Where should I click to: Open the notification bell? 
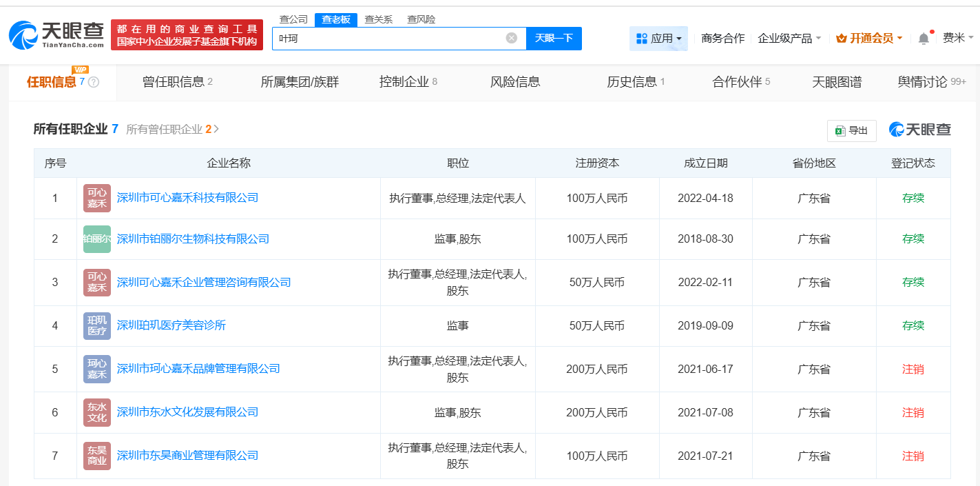[924, 39]
